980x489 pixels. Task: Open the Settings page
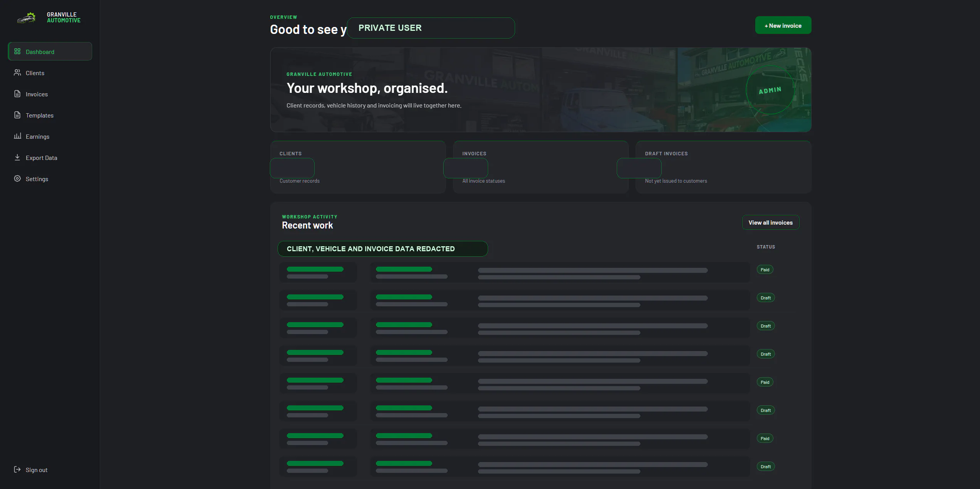click(x=50, y=179)
